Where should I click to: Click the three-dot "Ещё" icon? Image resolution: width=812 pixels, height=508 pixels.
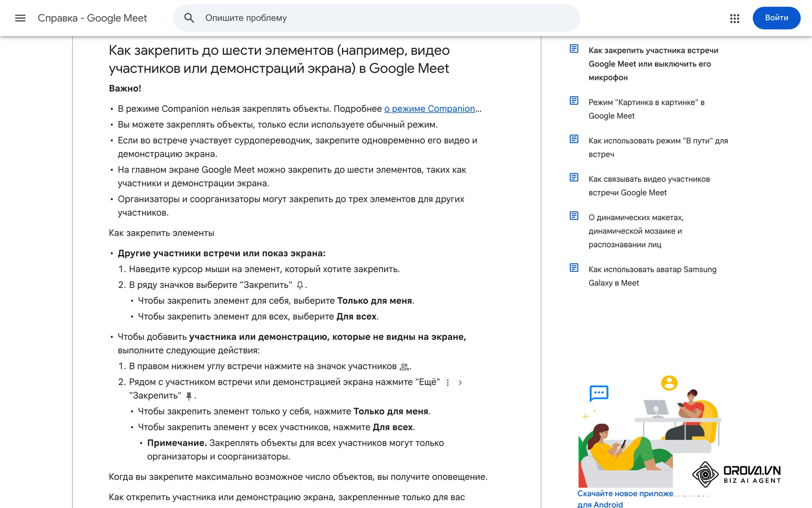coord(448,383)
